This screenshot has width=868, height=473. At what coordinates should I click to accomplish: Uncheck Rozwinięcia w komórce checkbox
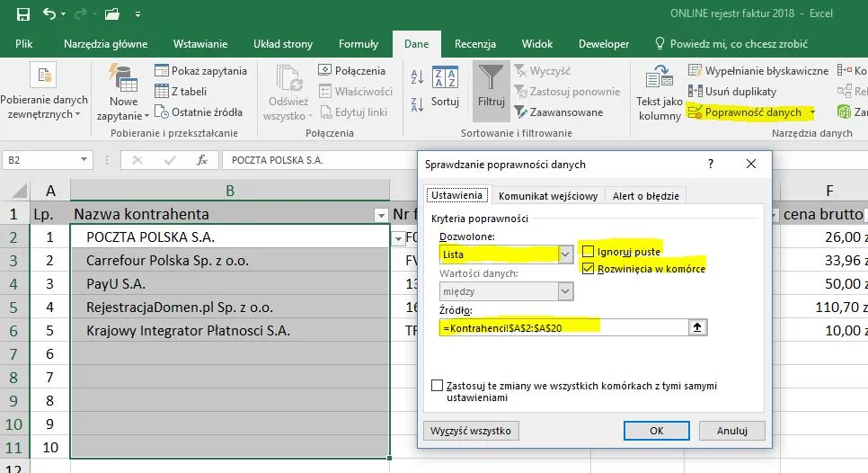click(x=589, y=268)
